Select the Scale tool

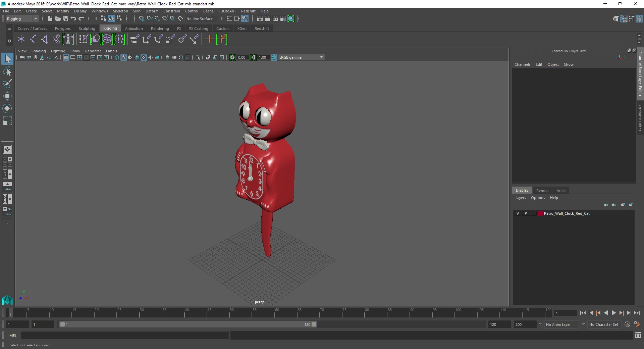(x=7, y=120)
